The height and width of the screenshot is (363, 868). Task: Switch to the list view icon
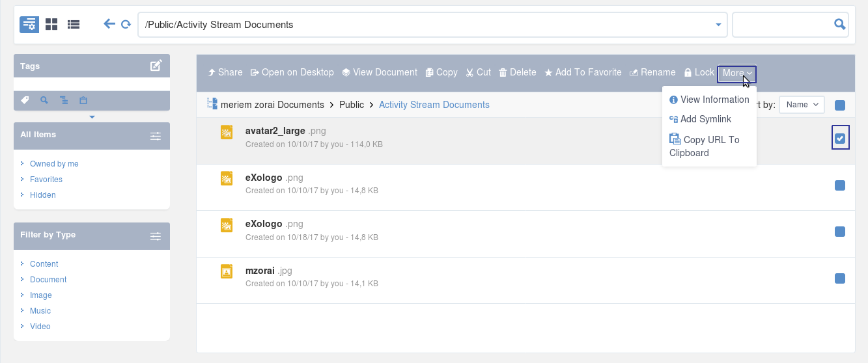point(74,25)
